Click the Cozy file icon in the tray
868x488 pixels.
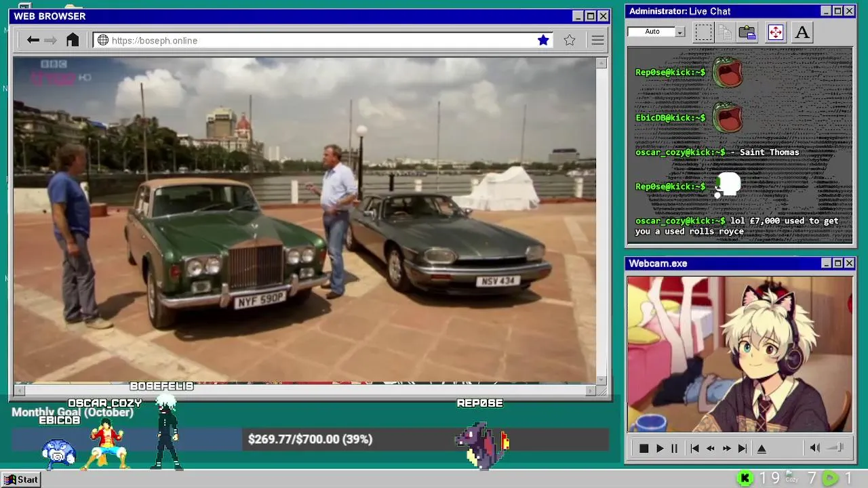791,478
